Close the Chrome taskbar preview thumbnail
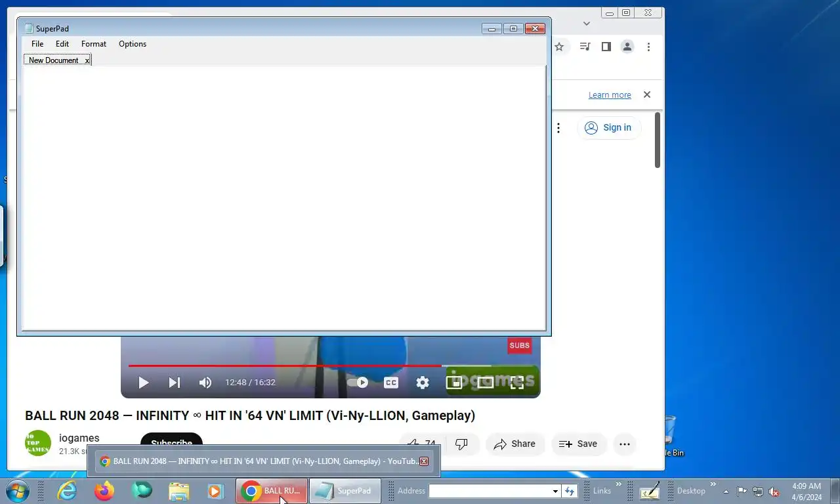 [x=424, y=461]
